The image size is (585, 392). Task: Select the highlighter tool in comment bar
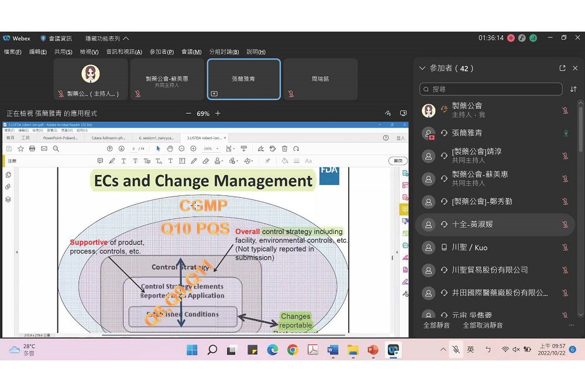[112, 161]
